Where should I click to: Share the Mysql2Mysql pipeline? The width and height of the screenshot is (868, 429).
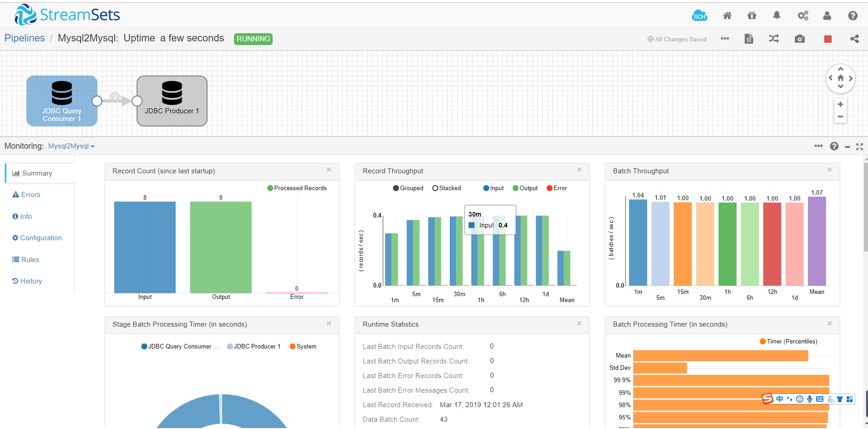click(854, 39)
